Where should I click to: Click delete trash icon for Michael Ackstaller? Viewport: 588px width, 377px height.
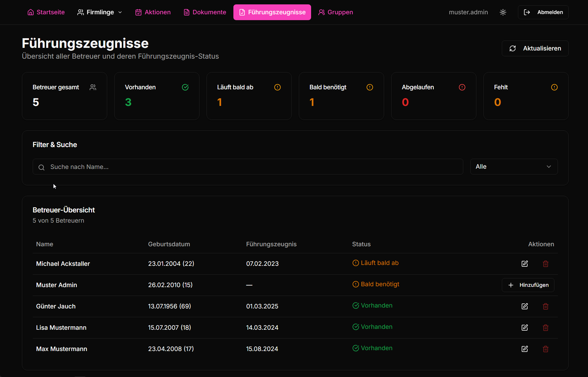point(545,264)
